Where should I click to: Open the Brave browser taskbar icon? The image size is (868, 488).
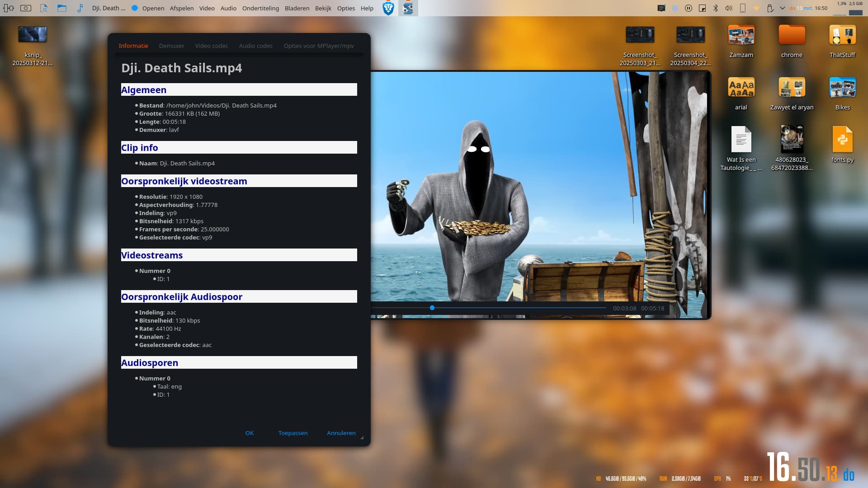[388, 8]
